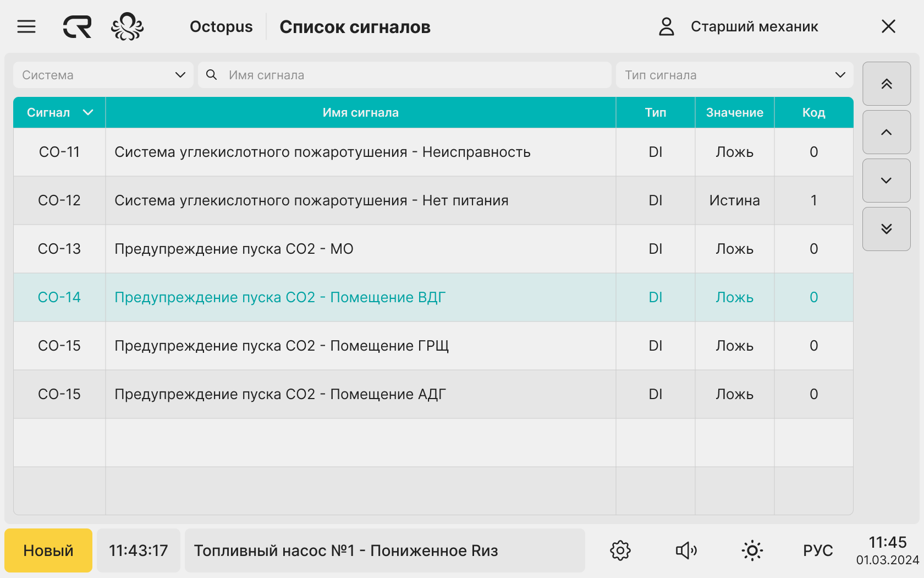Jump to bottom with double-down arrow
Screen dimensions: 924x578
click(x=886, y=229)
